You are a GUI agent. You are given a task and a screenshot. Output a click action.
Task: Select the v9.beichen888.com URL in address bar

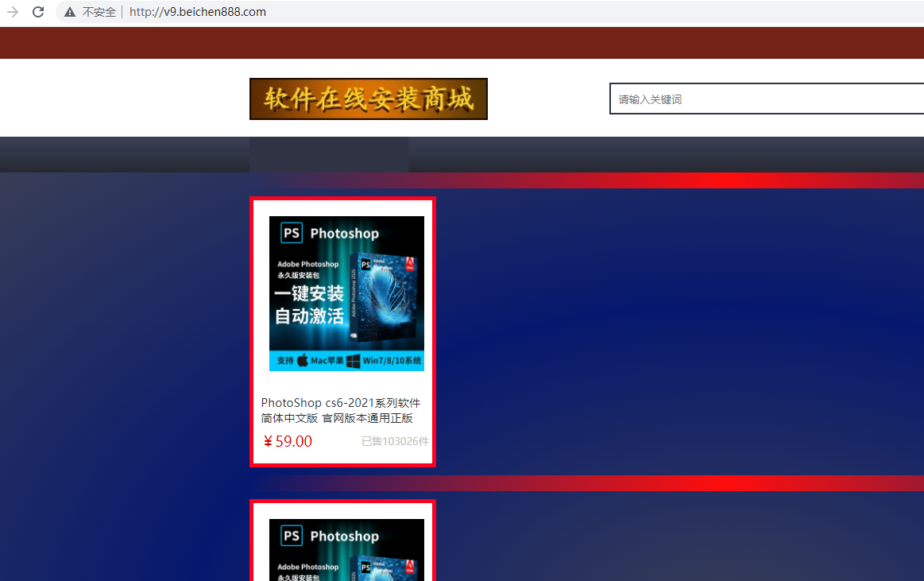pos(198,12)
